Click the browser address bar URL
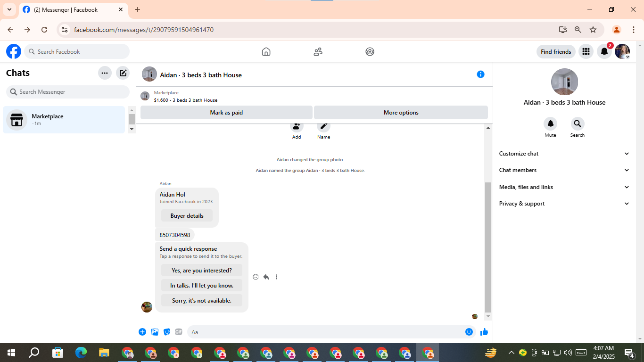The width and height of the screenshot is (644, 362). coord(144,30)
